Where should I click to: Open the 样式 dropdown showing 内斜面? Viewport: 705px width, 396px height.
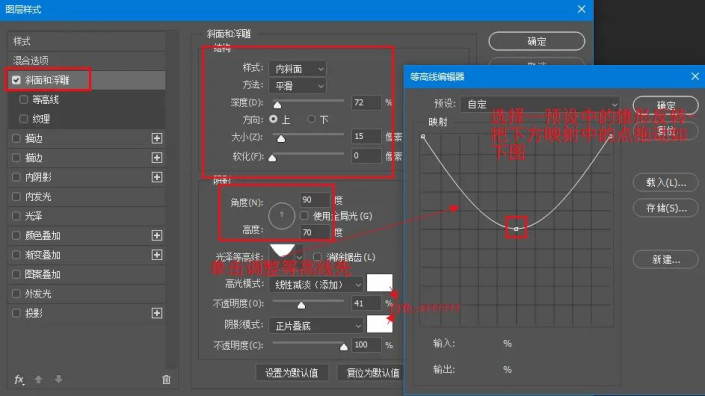pos(298,69)
